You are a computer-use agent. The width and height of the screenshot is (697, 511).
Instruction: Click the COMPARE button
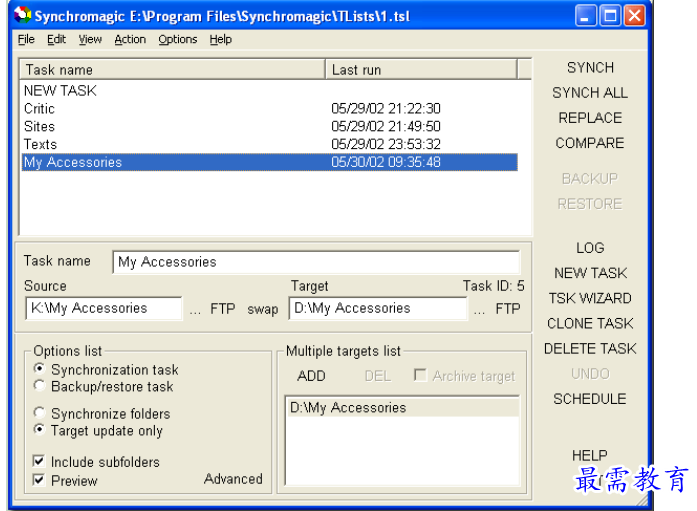point(590,143)
